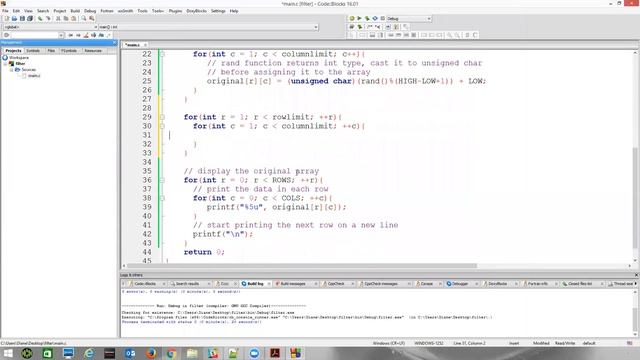Open Firefox from the taskbar

(x=151, y=353)
